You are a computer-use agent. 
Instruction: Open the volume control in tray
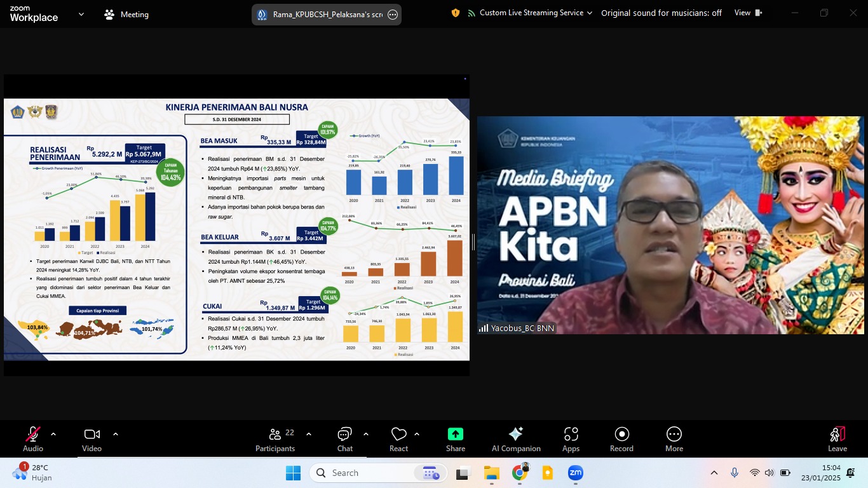[x=770, y=473]
